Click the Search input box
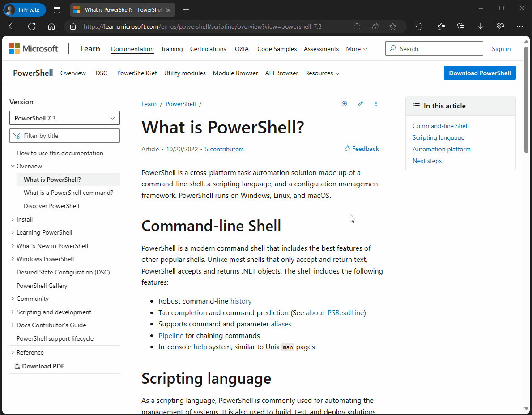Screen dimensions: 532x415 (434, 48)
